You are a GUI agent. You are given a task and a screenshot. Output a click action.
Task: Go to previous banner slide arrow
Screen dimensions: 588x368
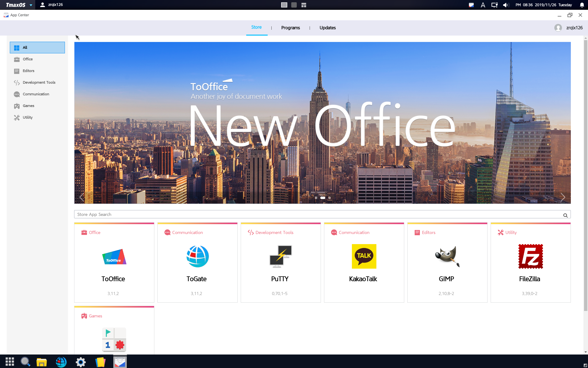coord(82,197)
